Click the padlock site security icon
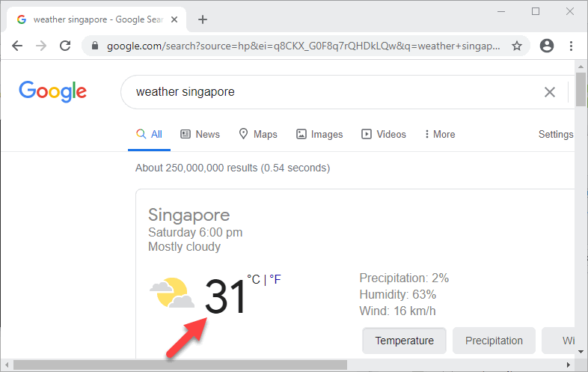 pos(95,46)
